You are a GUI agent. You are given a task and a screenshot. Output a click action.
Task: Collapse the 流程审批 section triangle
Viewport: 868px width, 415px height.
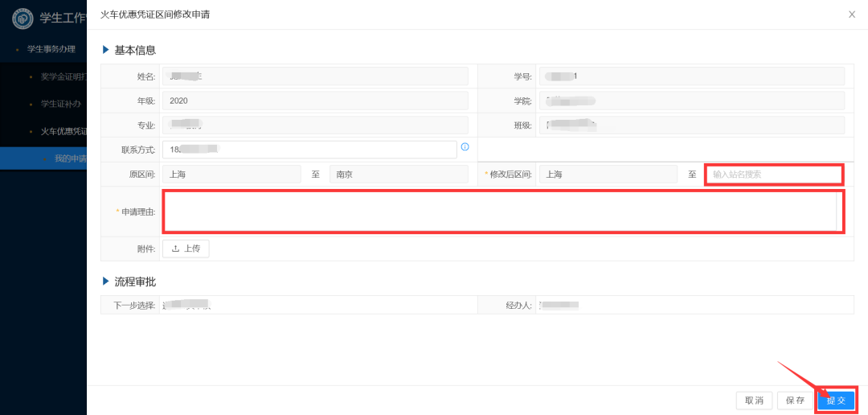[105, 281]
